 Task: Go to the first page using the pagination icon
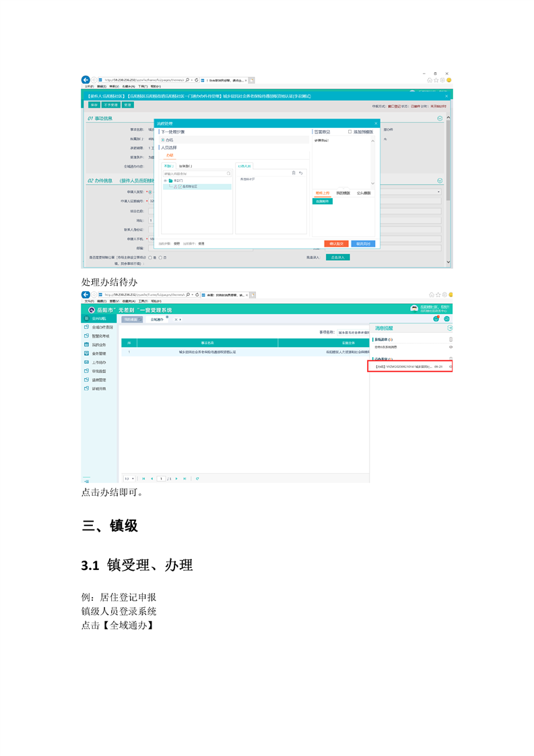(x=143, y=478)
